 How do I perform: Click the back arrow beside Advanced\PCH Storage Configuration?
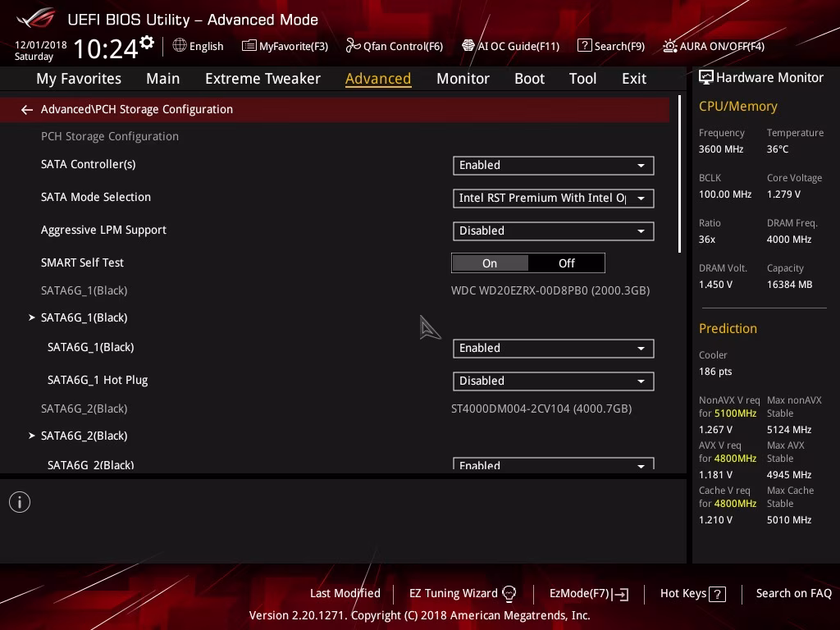click(27, 110)
